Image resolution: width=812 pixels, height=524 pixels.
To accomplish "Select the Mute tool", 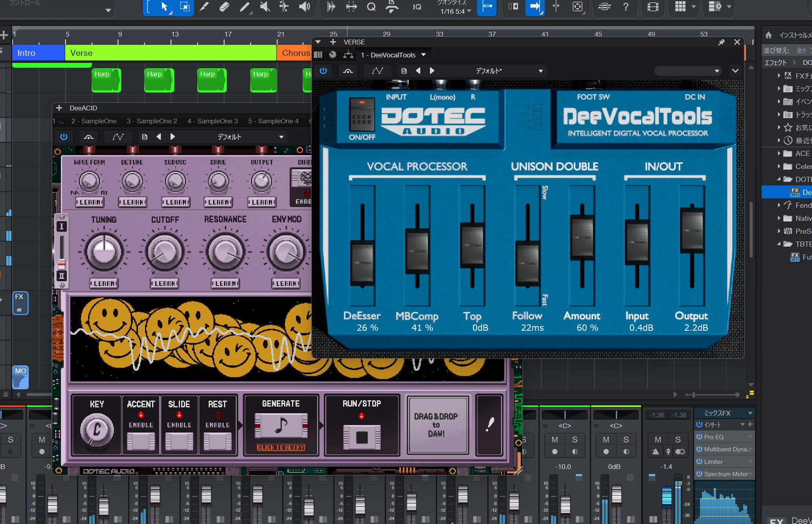I will 265,7.
